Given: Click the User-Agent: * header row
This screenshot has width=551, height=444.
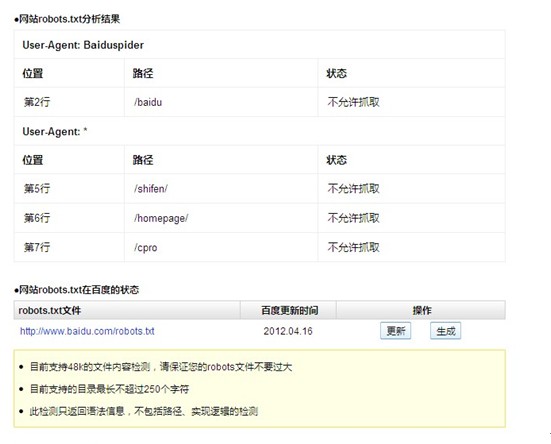Looking at the screenshot, I should pyautogui.click(x=259, y=131).
